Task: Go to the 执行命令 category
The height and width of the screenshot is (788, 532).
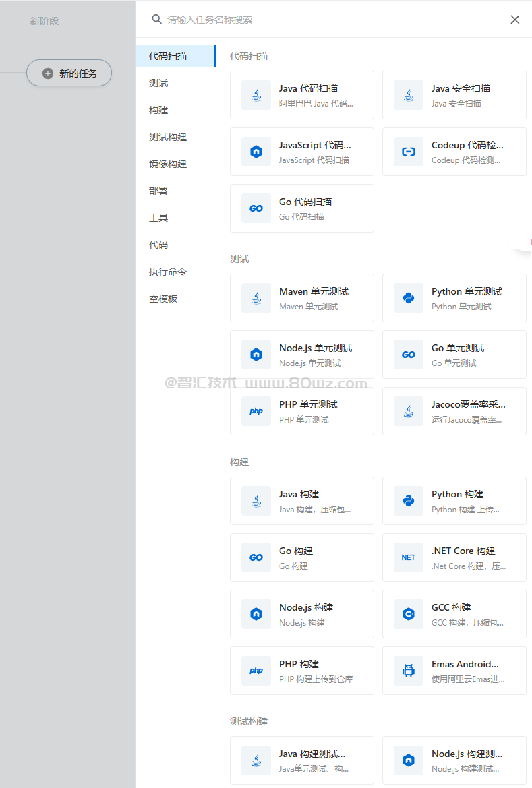Action: click(168, 272)
